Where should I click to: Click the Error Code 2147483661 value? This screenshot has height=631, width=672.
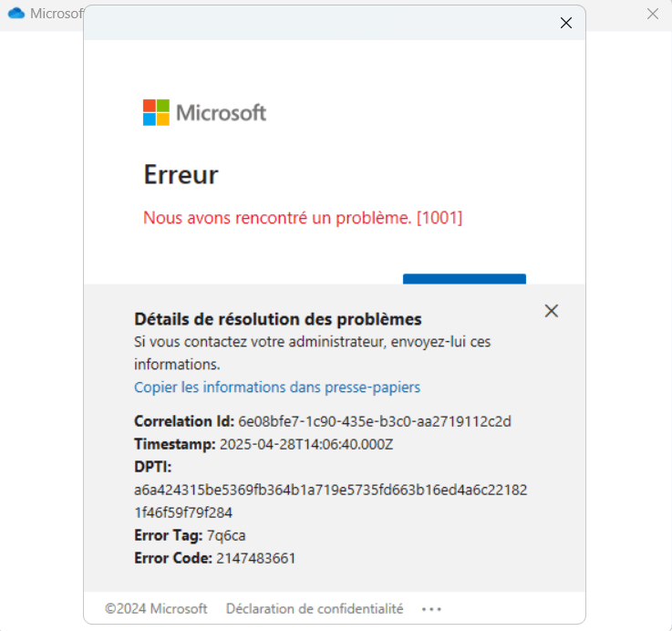[x=256, y=558]
